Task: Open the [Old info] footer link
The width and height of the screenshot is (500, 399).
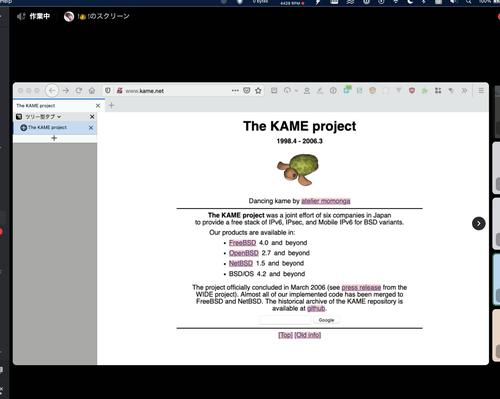Action: point(308,335)
